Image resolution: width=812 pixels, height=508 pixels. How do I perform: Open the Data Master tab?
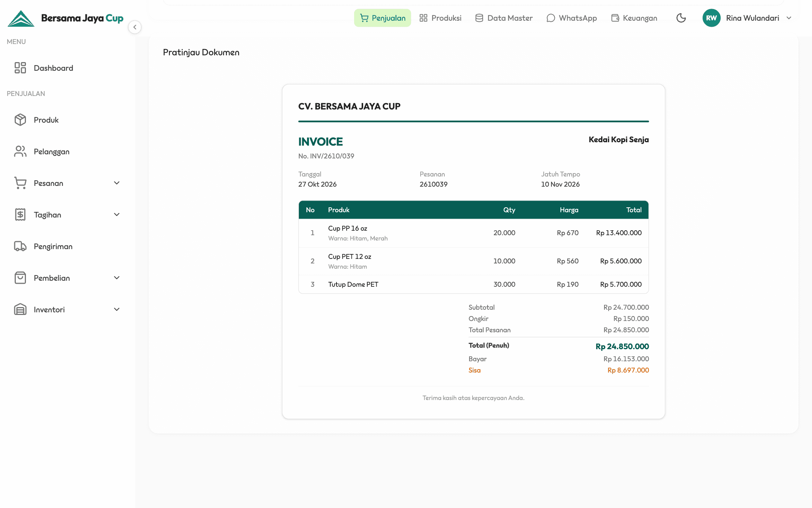tap(504, 18)
